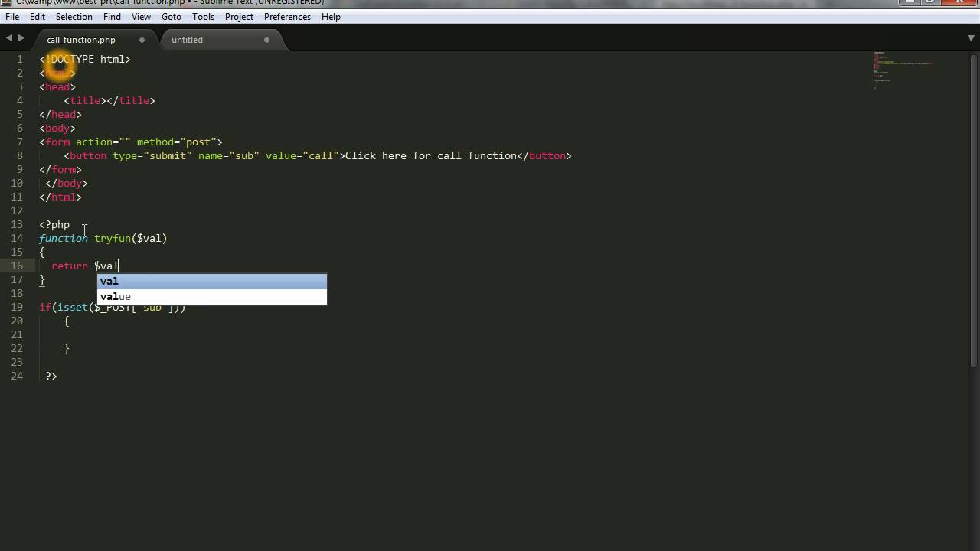Click the 'return' keyword on line 16
The image size is (980, 551).
click(x=70, y=266)
